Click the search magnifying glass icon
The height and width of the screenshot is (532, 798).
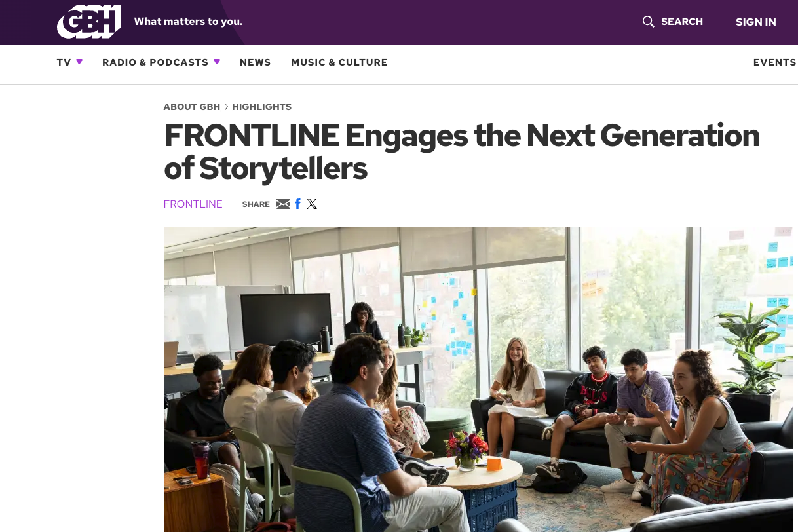click(x=648, y=22)
